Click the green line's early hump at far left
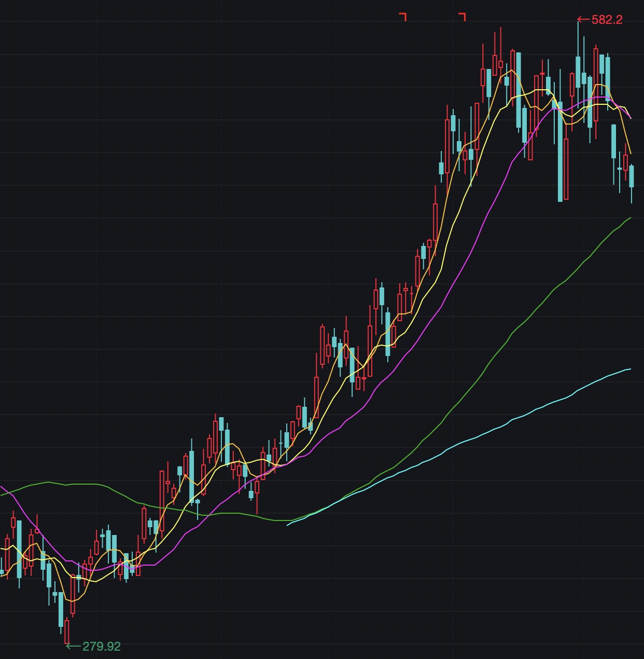This screenshot has width=644, height=659. coord(48,482)
